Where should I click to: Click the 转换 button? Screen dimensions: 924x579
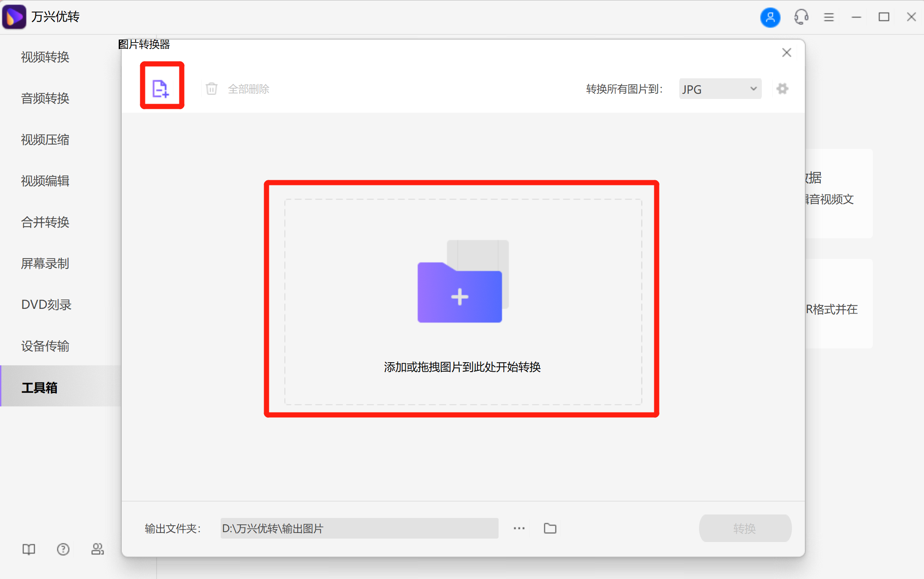click(745, 528)
